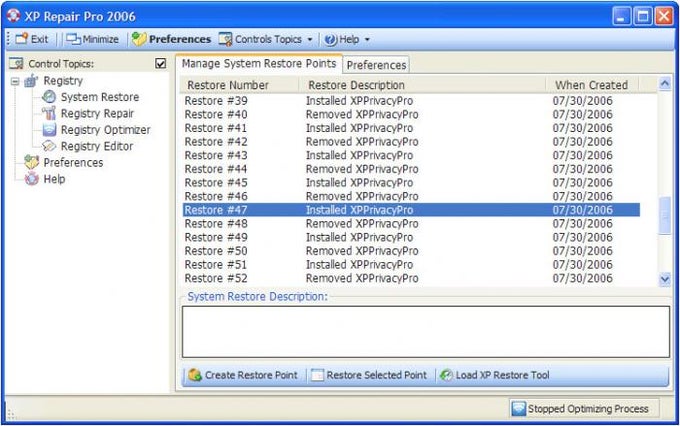Click the Minimize toolbar icon
The width and height of the screenshot is (680, 426).
click(x=73, y=39)
